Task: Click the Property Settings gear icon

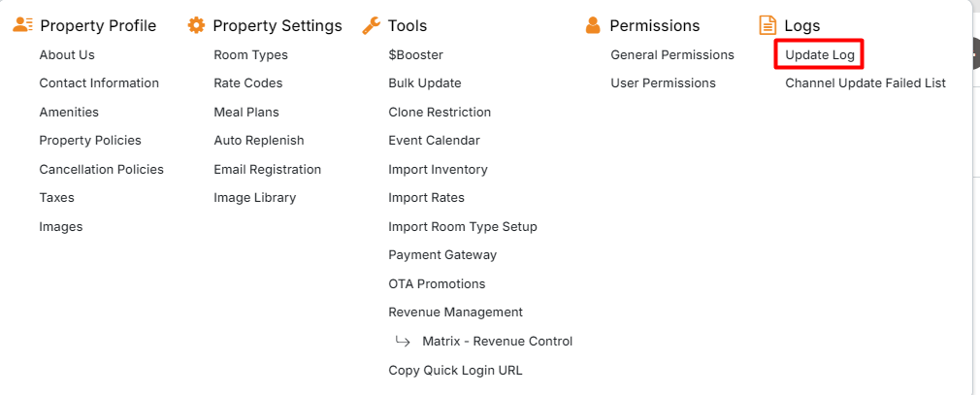Action: [196, 25]
